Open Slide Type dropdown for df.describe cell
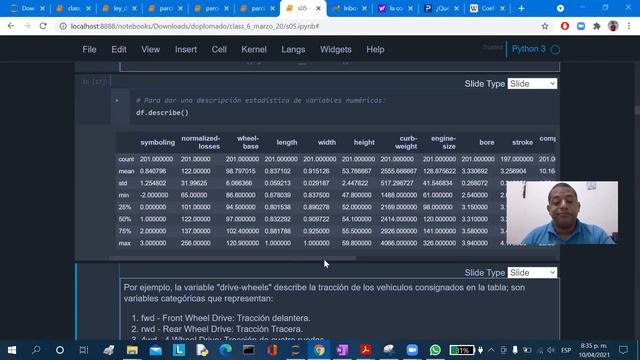This screenshot has width=640, height=360. click(532, 84)
